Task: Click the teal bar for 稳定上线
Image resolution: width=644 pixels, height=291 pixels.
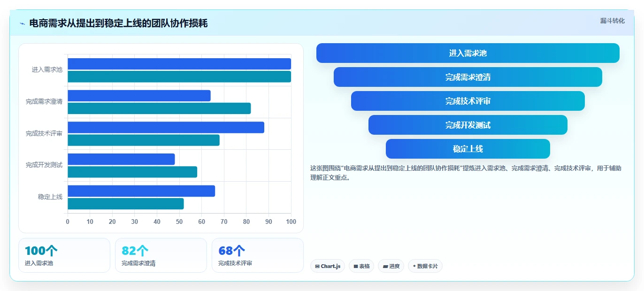Action: [126, 204]
